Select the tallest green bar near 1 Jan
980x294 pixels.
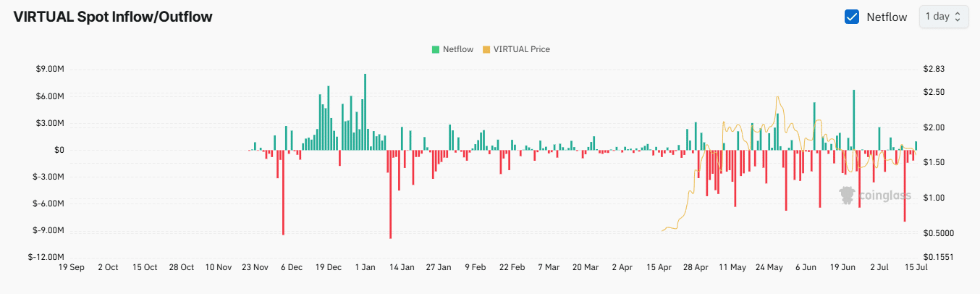365,109
